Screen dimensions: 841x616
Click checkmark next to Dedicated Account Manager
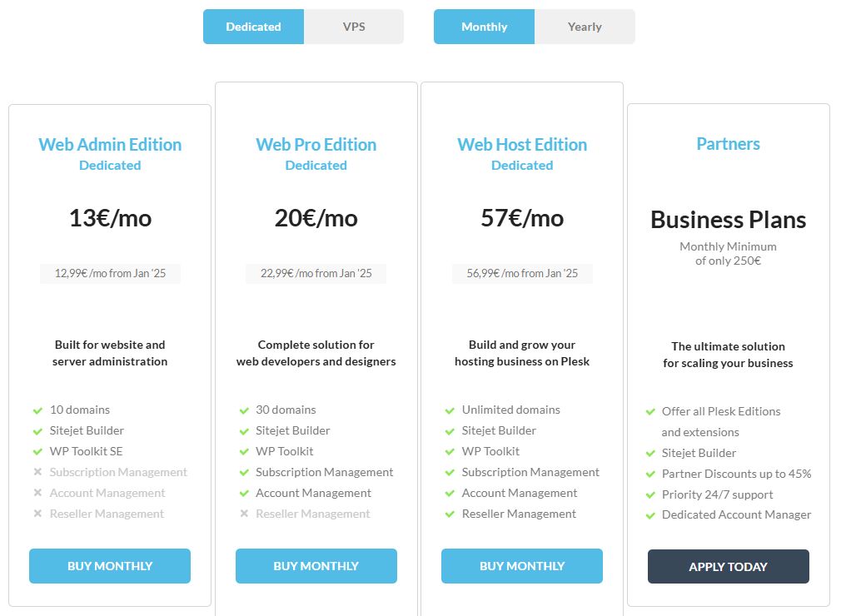tap(650, 515)
